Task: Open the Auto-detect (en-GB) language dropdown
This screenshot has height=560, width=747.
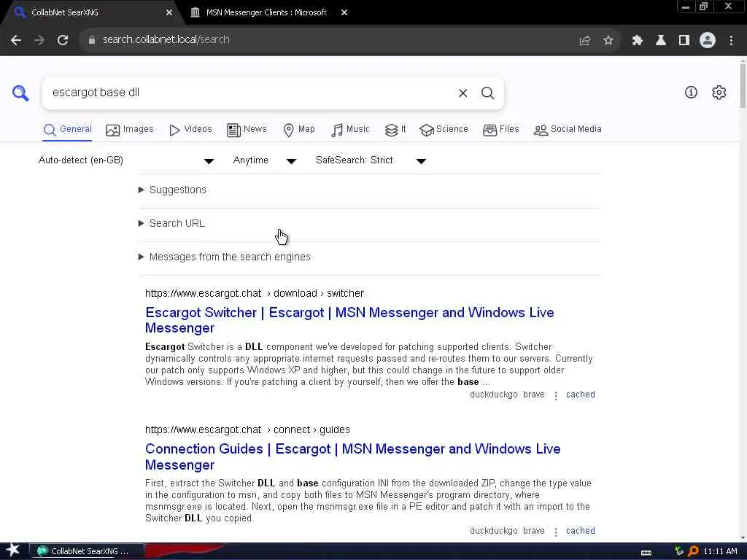Action: point(125,160)
